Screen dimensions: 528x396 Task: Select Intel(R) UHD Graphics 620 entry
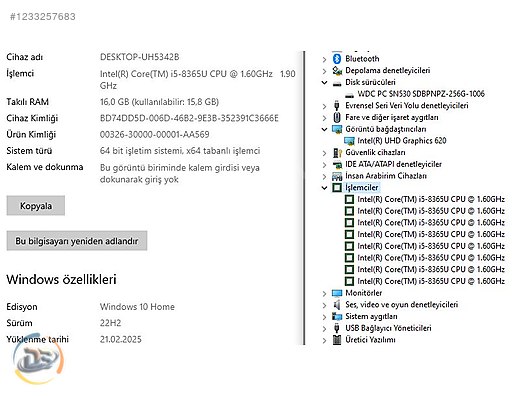402,141
